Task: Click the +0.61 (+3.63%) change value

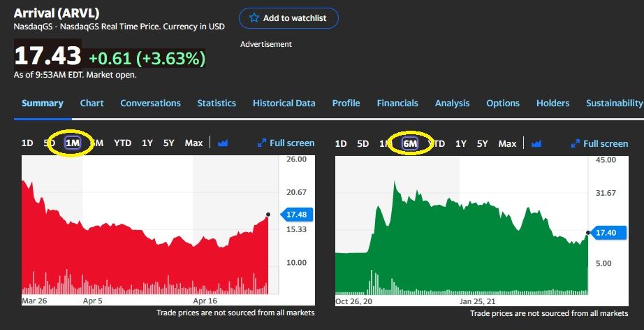Action: (147, 58)
